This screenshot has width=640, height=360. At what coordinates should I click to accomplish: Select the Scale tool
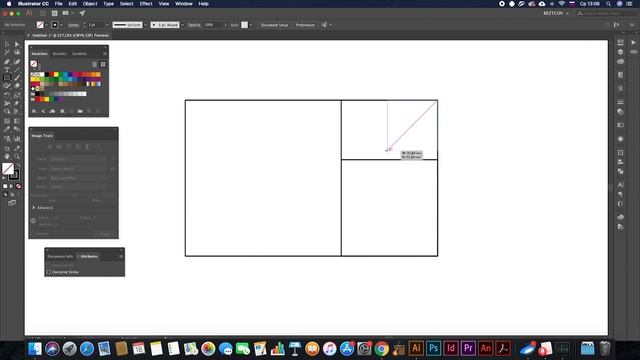point(17,94)
